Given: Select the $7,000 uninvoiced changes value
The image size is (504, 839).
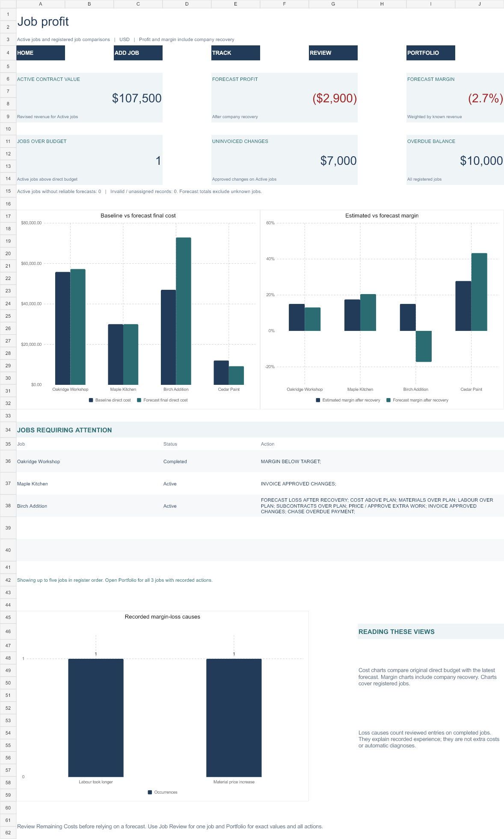Looking at the screenshot, I should [338, 161].
